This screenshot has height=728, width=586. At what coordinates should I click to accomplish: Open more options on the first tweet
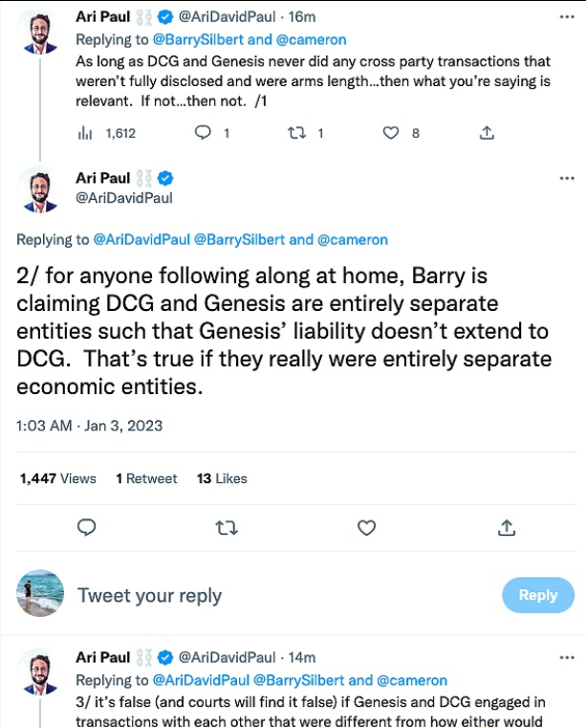pyautogui.click(x=567, y=16)
